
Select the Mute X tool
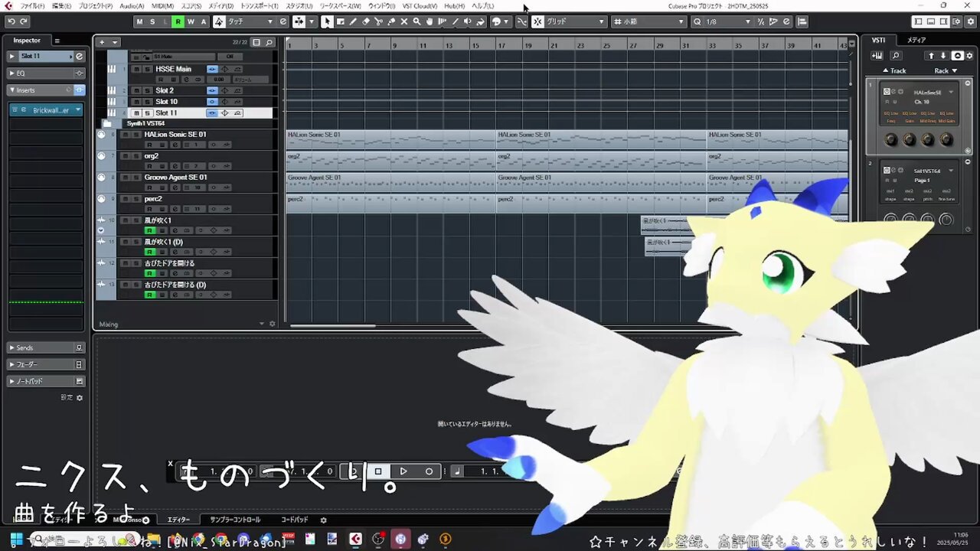(404, 21)
